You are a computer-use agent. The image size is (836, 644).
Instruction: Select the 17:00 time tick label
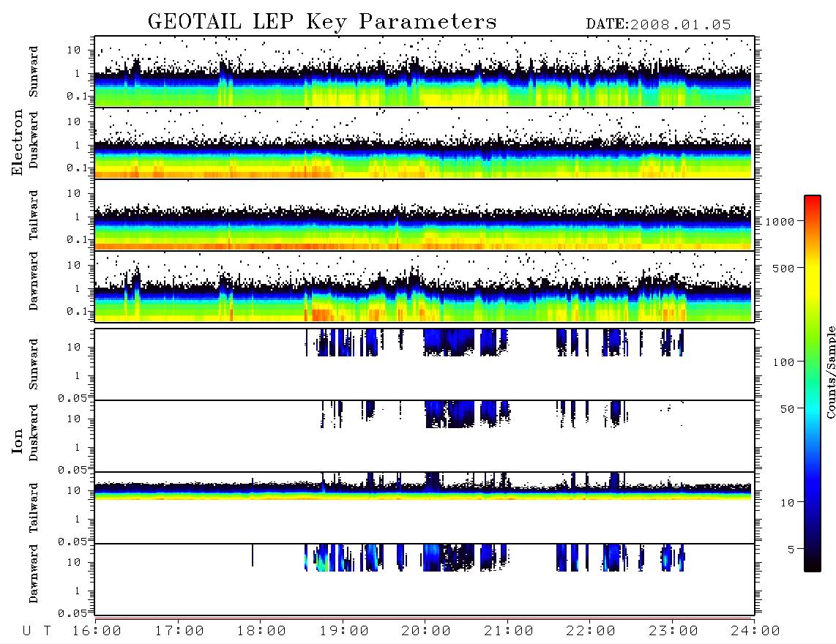(179, 631)
